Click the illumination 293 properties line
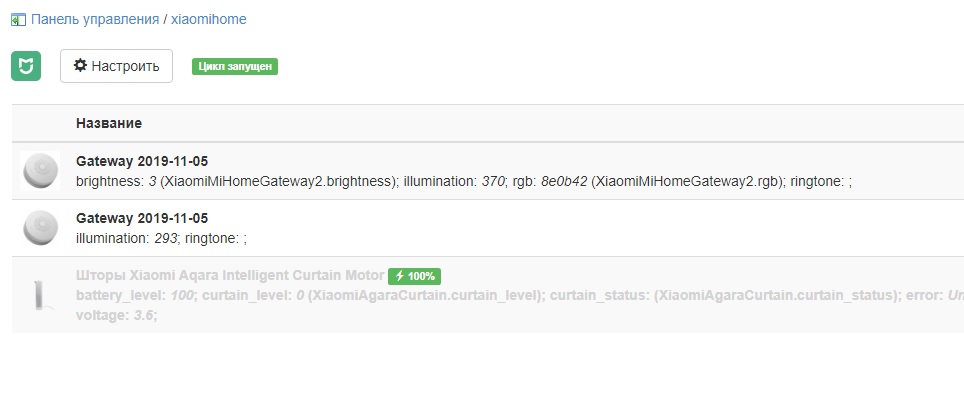The height and width of the screenshot is (401, 964). tap(161, 238)
